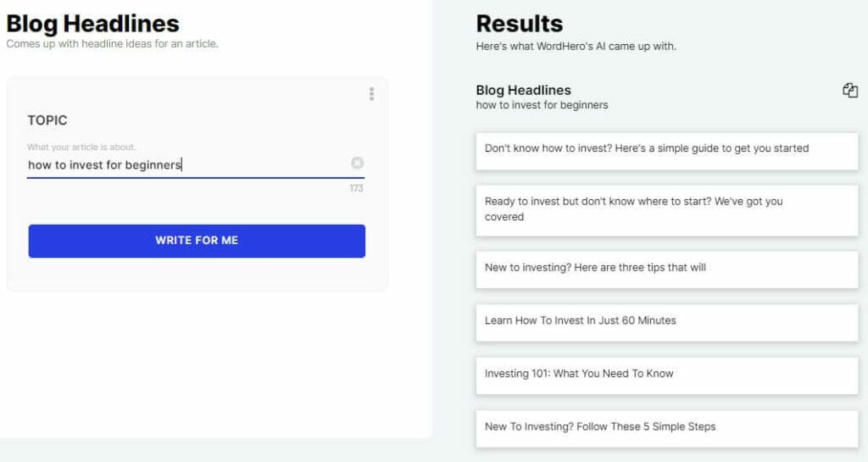Click the topic text input field
This screenshot has height=462, width=868.
pos(186,165)
